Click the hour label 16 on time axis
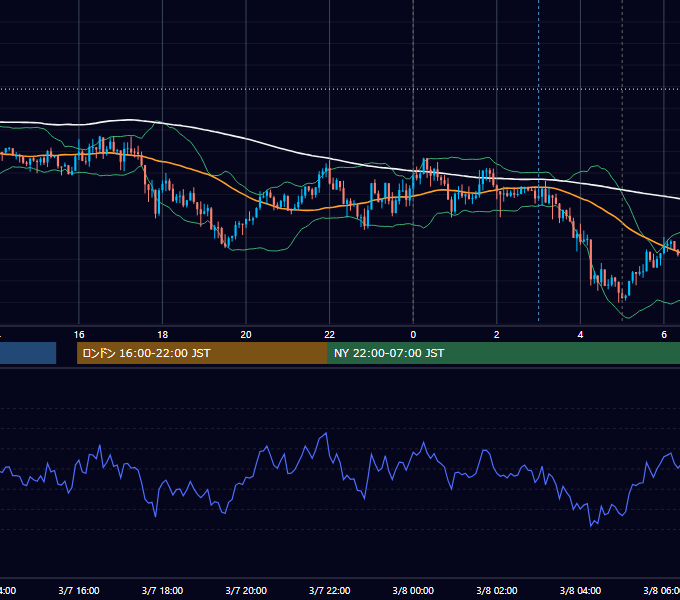Screen dimensions: 680x600 79,335
